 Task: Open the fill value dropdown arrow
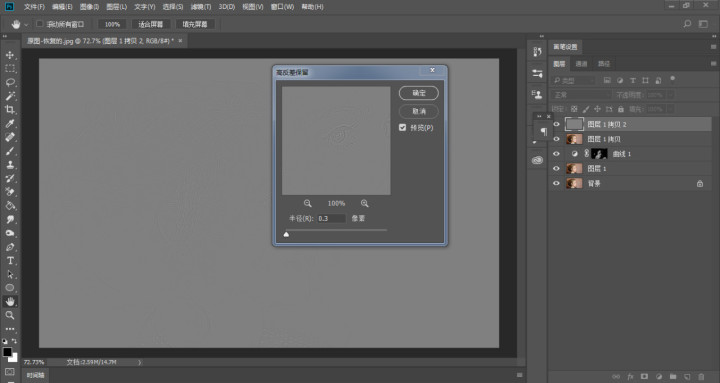(670, 109)
